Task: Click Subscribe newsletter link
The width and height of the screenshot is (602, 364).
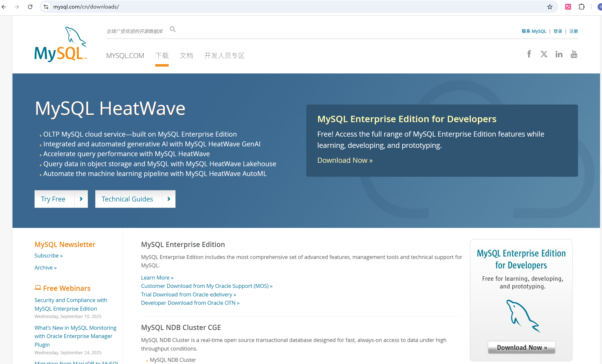Action: coord(48,256)
